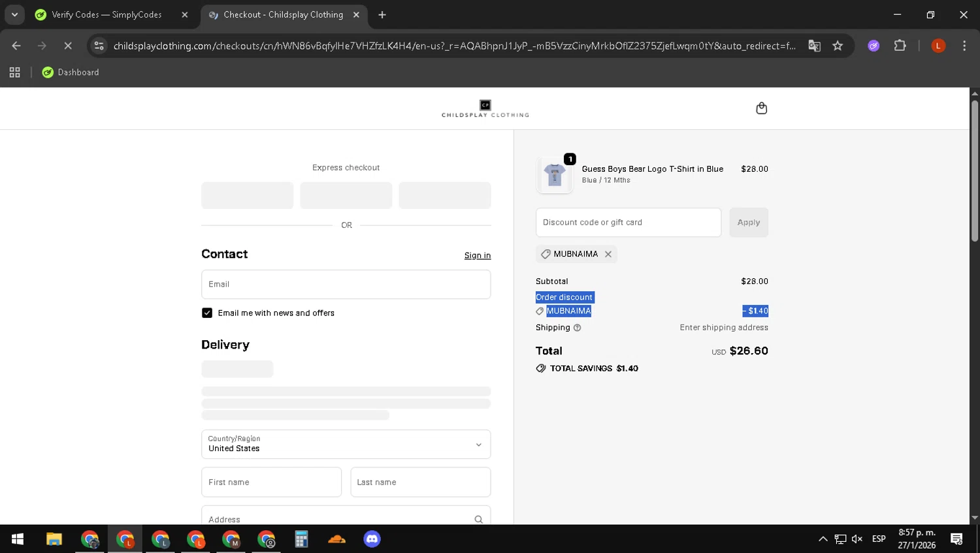Click the scrollbar down arrow
This screenshot has height=553, width=980.
(x=974, y=518)
